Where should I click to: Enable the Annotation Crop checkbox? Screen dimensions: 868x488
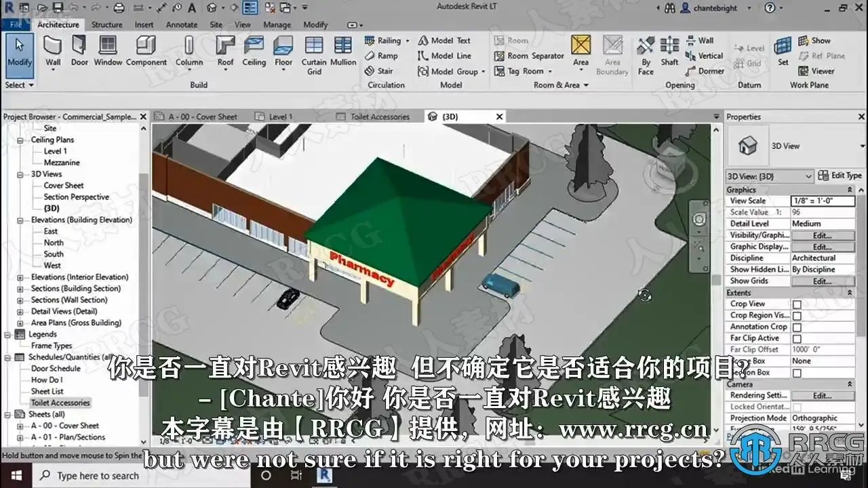797,327
